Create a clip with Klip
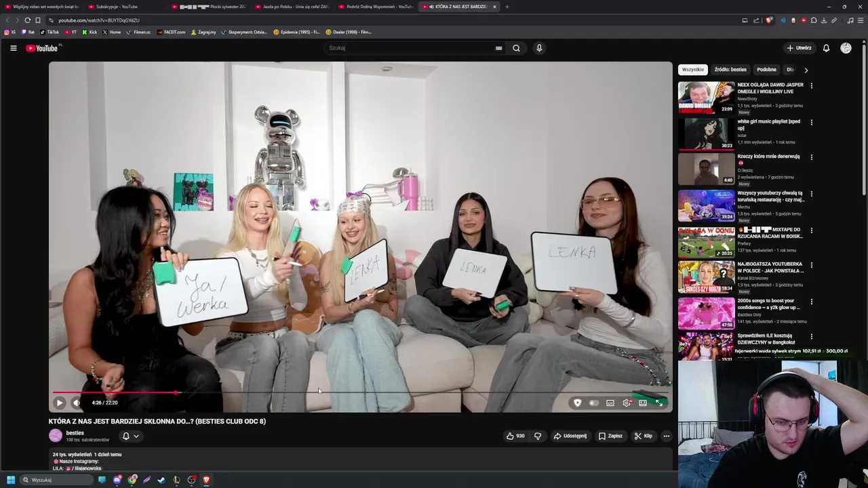This screenshot has width=868, height=488. [x=643, y=436]
